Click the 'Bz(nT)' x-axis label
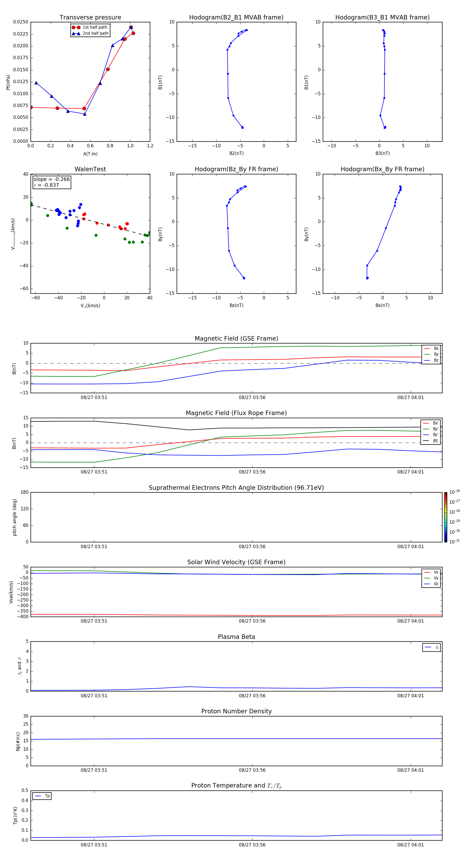The width and height of the screenshot is (473, 868). (236, 305)
